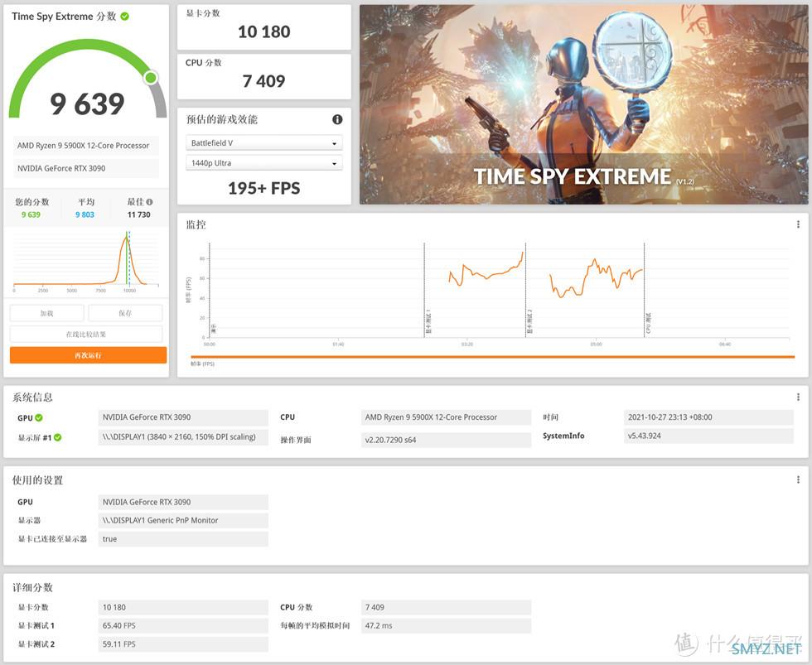Screen dimensions: 812x665
Task: Click your score 9 639 in green
Action: pyautogui.click(x=31, y=214)
